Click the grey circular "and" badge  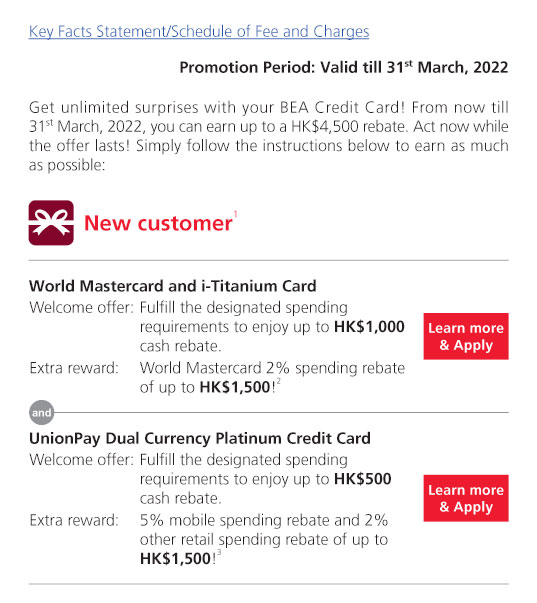click(42, 413)
